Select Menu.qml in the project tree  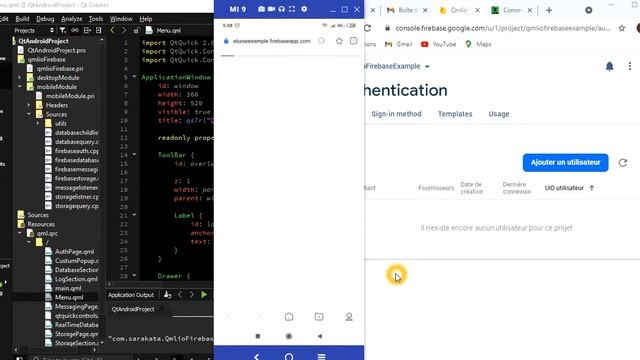(x=69, y=297)
